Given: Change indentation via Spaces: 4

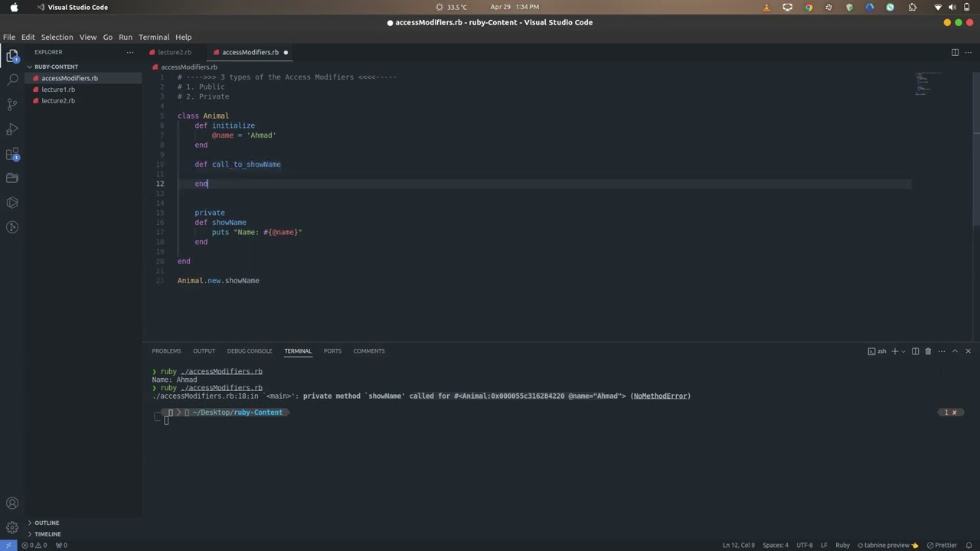Looking at the screenshot, I should tap(776, 546).
